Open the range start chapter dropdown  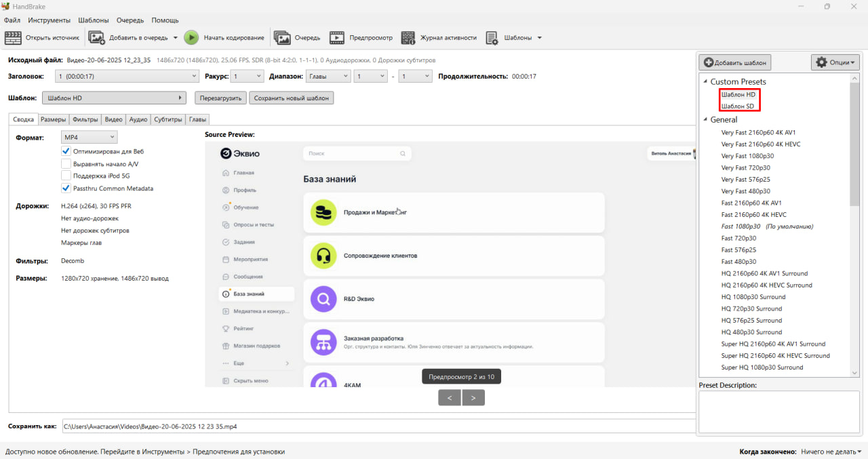[370, 77]
